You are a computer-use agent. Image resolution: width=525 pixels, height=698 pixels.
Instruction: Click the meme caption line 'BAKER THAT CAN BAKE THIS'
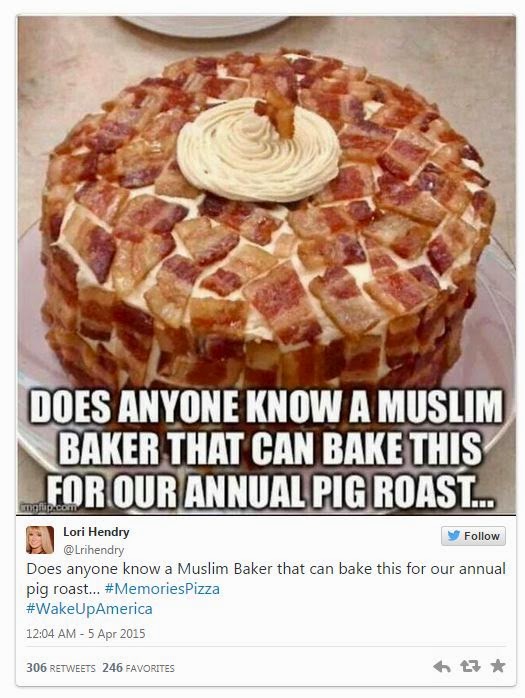(270, 449)
